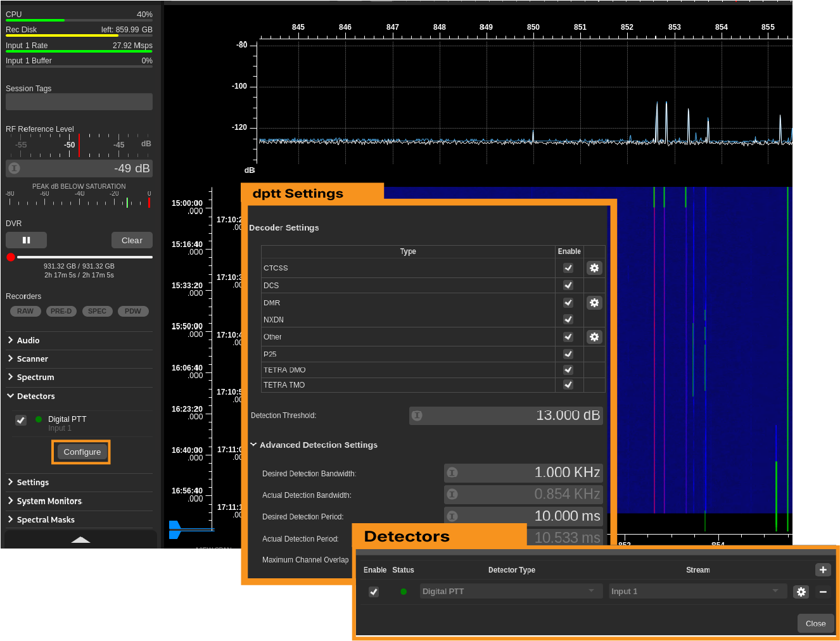Click the add detector plus icon
The height and width of the screenshot is (641, 840).
[x=823, y=569]
